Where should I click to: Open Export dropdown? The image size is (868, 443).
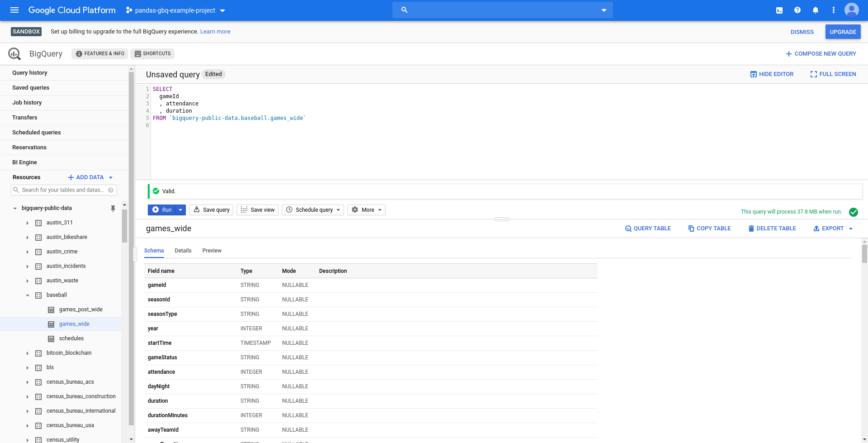(833, 229)
